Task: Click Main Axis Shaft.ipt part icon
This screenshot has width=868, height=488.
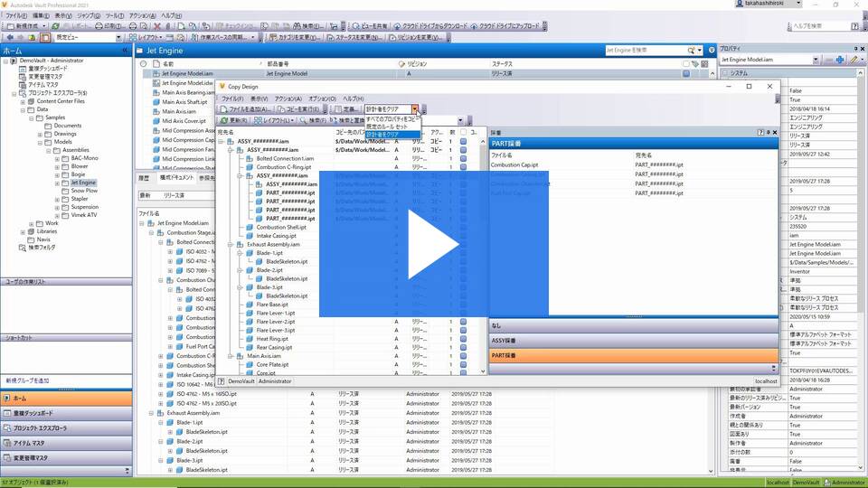Action: (156, 102)
